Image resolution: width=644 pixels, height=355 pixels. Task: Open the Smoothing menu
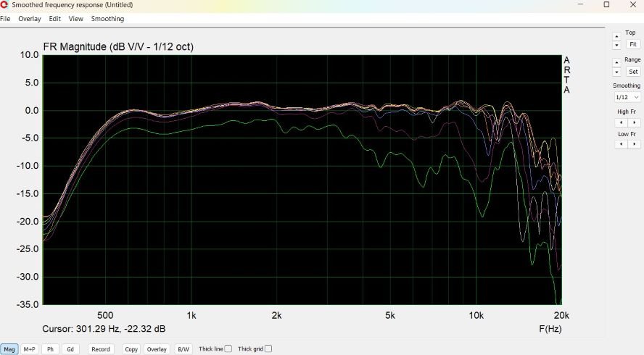(x=107, y=19)
